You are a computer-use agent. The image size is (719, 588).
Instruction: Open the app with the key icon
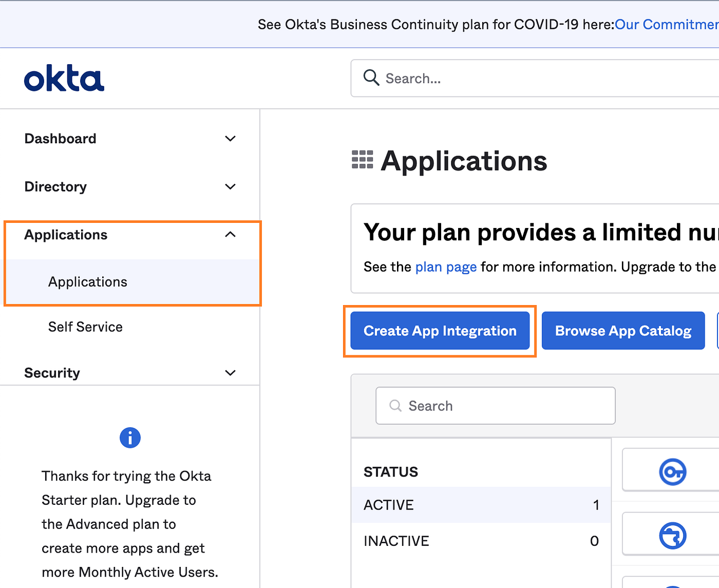point(673,471)
